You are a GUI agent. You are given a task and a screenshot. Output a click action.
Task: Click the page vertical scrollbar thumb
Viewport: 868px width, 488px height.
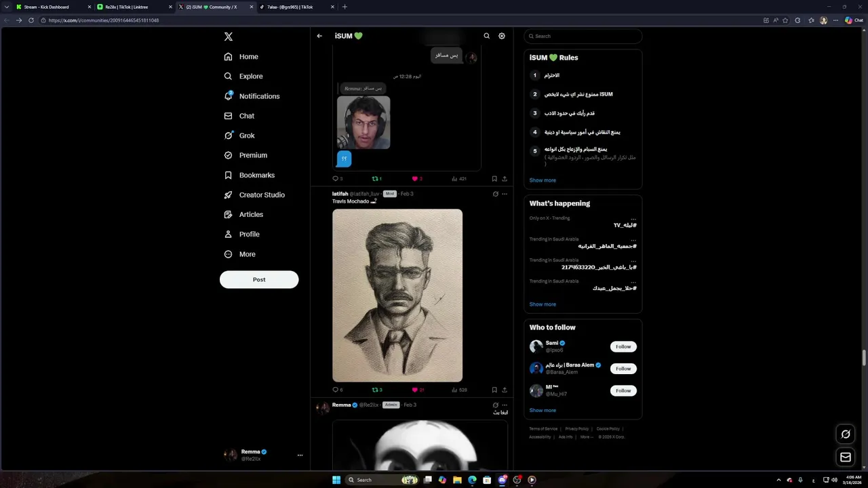click(864, 359)
